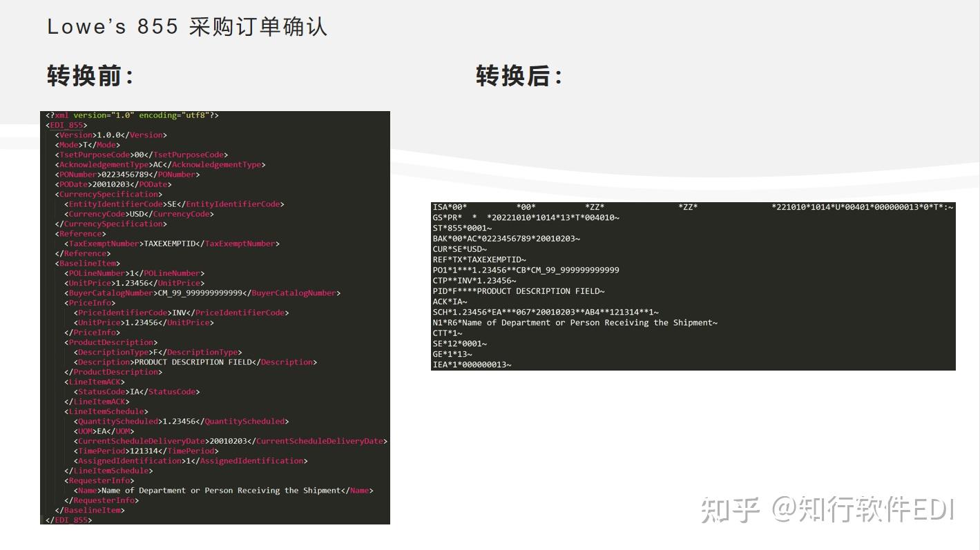Image resolution: width=980 pixels, height=550 pixels.
Task: Click the <Description>PRODUCT DESCRIPTION FIELD line
Action: pos(195,362)
